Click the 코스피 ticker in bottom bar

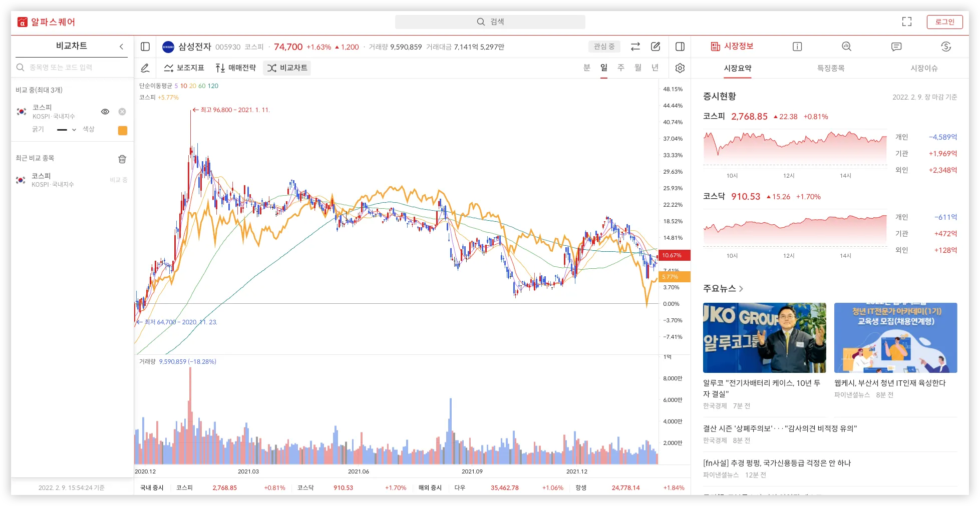pyautogui.click(x=230, y=487)
